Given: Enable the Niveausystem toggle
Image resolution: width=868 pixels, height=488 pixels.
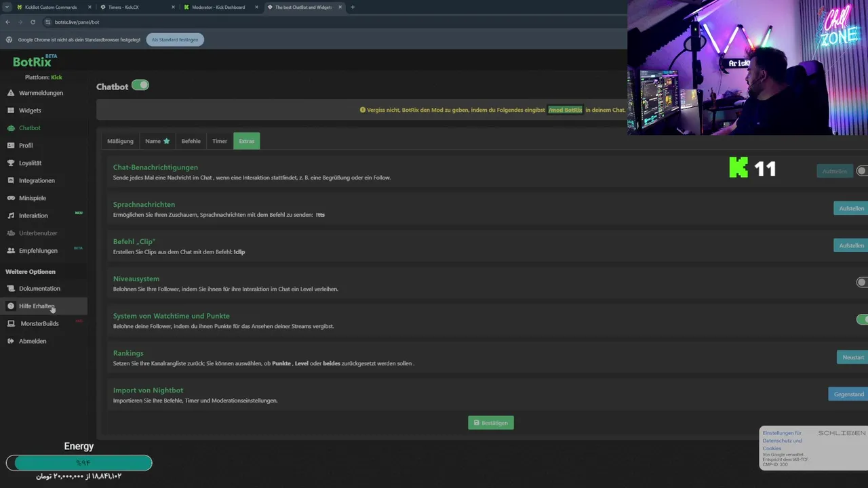Looking at the screenshot, I should click(862, 283).
